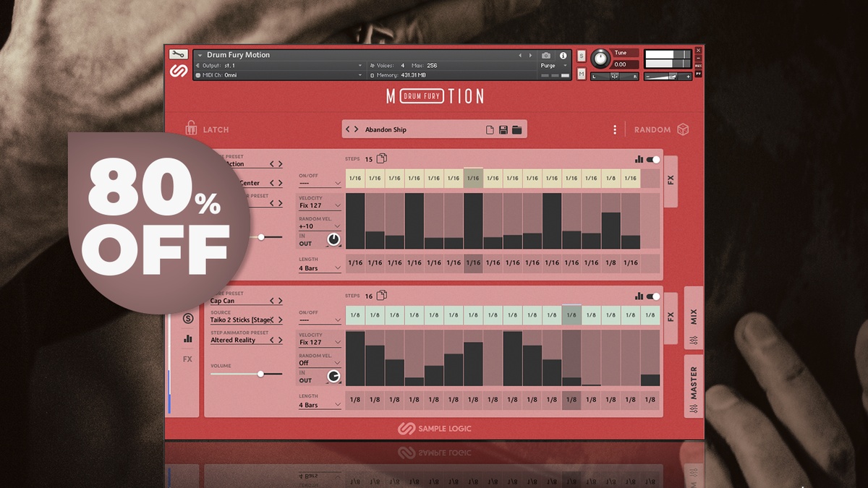
Task: Enable the Latch lock
Action: point(191,129)
